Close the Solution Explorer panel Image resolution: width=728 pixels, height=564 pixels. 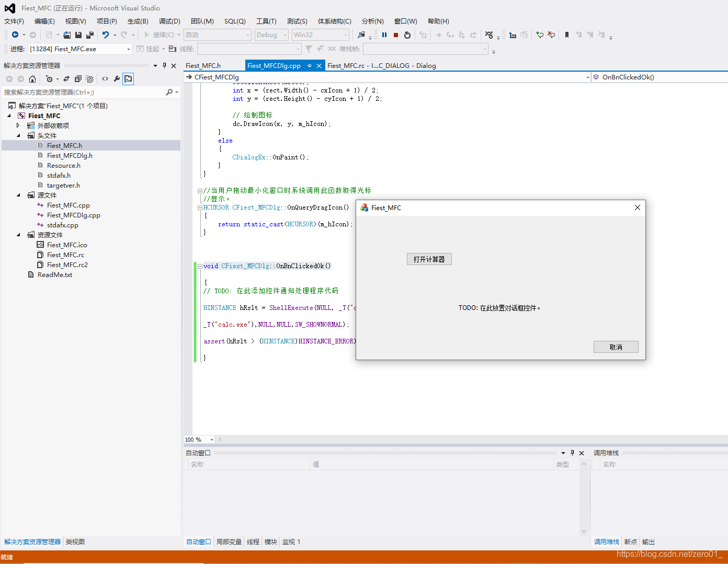[x=174, y=65]
